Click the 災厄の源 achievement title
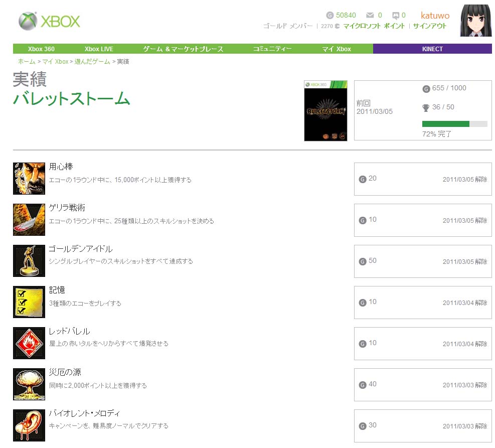Image resolution: width=495 pixels, height=448 pixels. tap(65, 372)
